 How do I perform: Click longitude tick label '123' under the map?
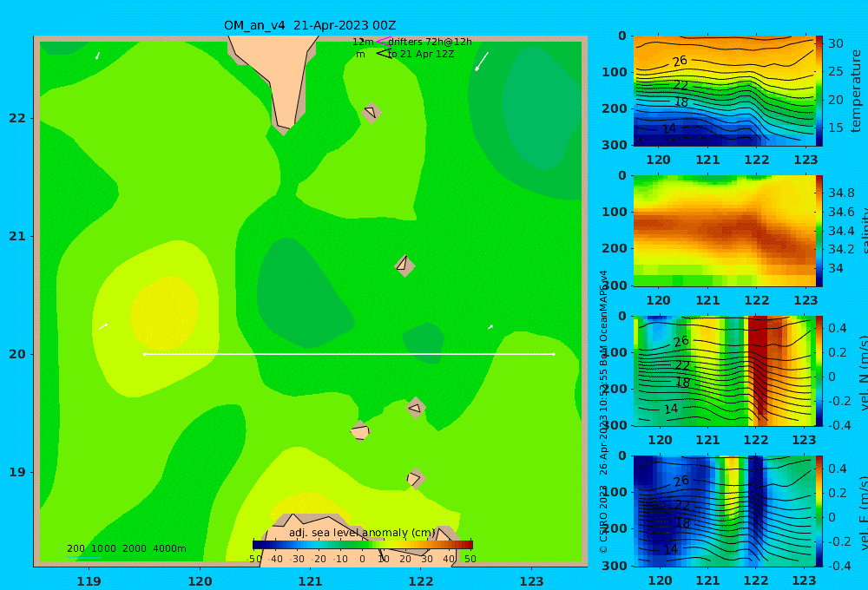coord(531,581)
